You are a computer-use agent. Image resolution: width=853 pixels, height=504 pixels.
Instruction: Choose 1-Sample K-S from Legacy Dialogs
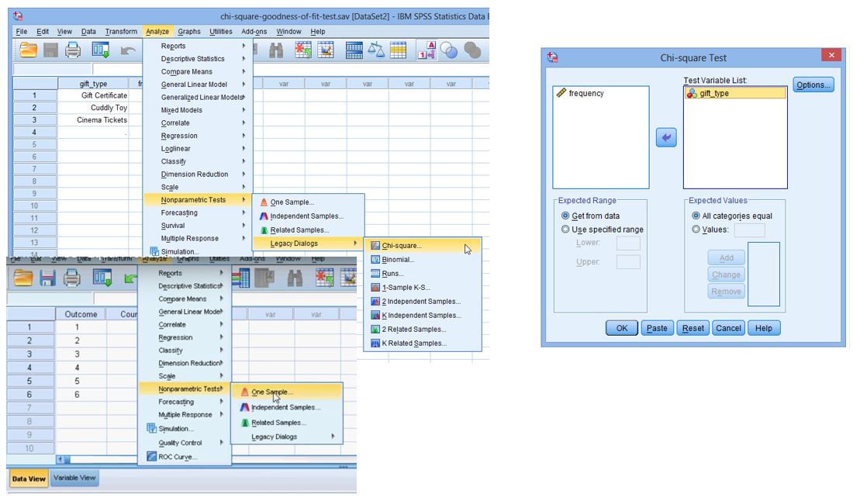click(x=422, y=288)
